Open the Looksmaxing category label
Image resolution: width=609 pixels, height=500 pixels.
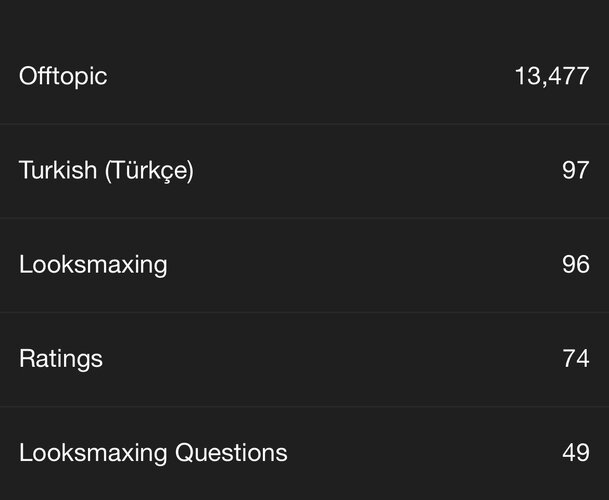click(93, 265)
